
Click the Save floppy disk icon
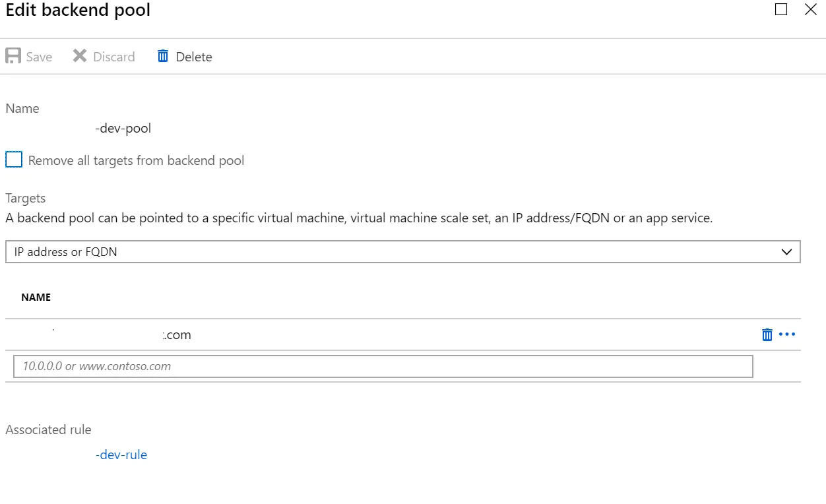point(13,56)
